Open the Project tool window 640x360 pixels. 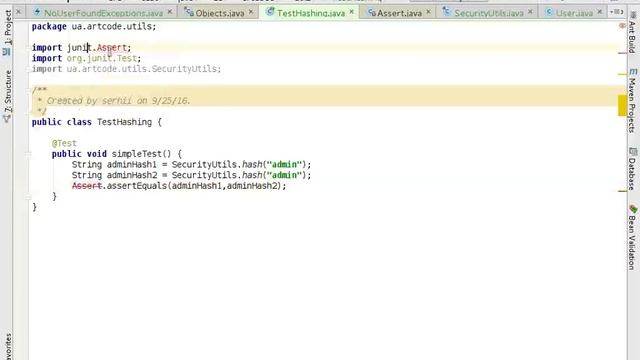(x=8, y=27)
